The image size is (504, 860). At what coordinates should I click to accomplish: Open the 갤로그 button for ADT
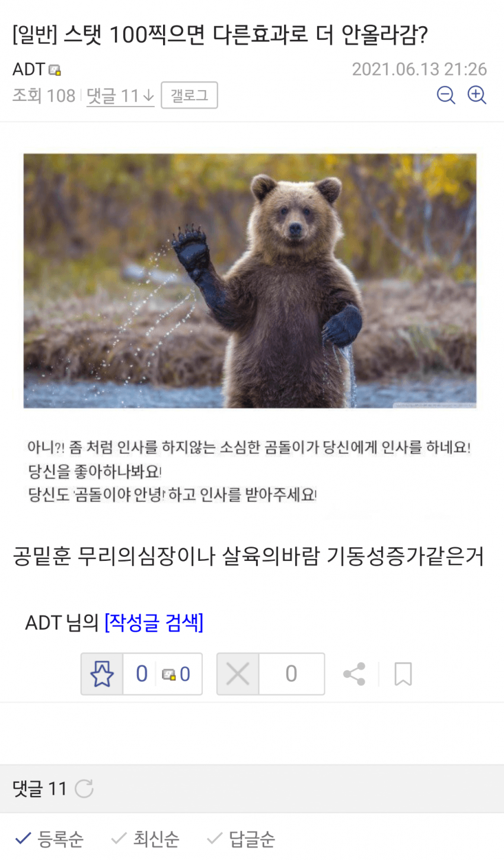pyautogui.click(x=190, y=96)
